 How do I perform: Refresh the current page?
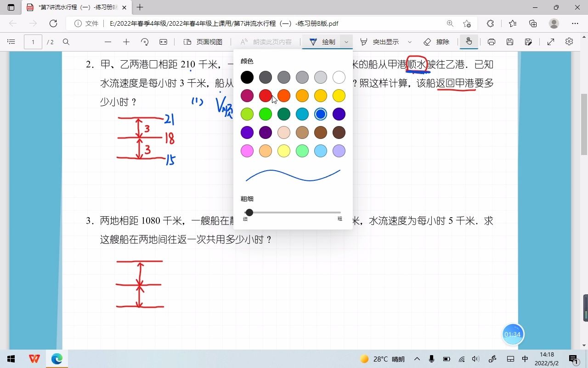[x=53, y=23]
